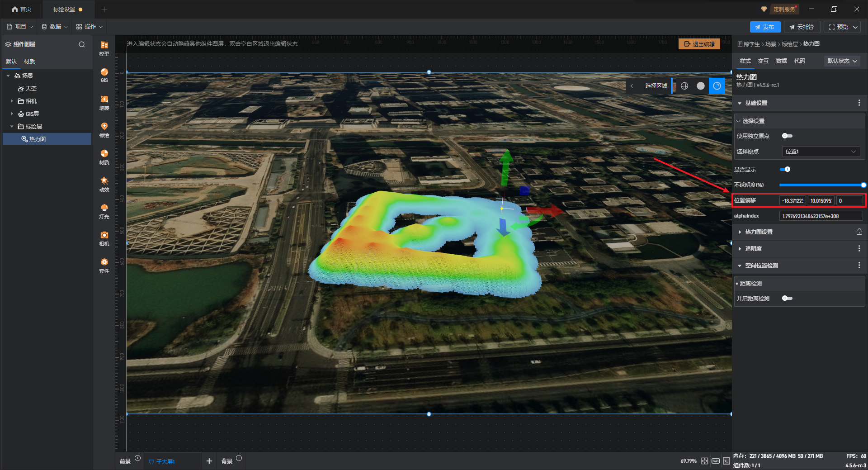
Task: Collapse the 标绘层 tree node
Action: 12,127
